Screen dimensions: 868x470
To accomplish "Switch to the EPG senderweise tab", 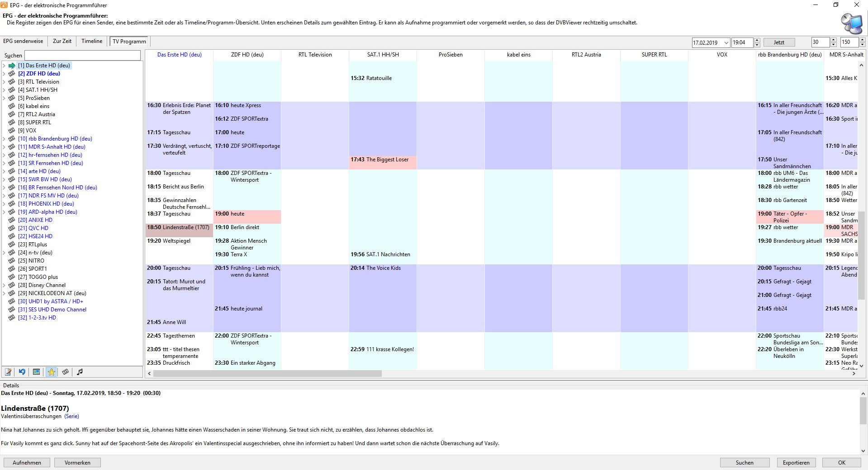I will 23,41.
